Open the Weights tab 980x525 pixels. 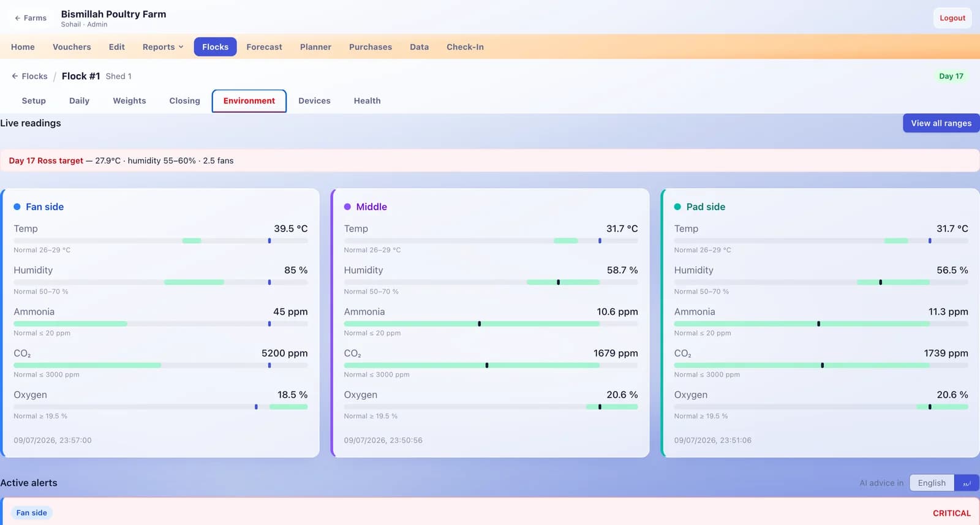(x=129, y=100)
